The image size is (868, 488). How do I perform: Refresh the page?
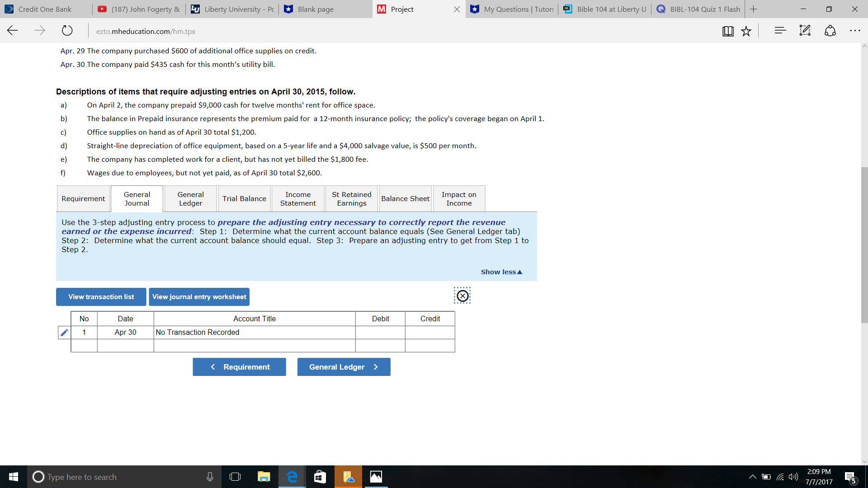tap(67, 31)
